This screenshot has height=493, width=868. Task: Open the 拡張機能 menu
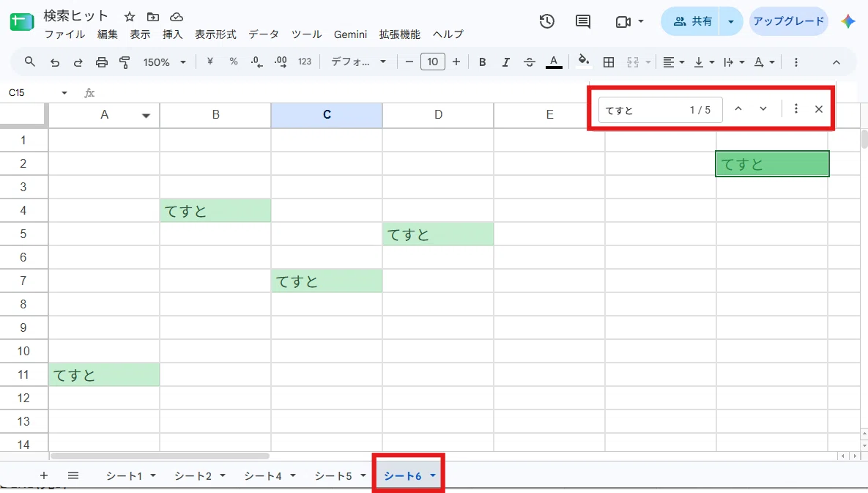point(400,34)
